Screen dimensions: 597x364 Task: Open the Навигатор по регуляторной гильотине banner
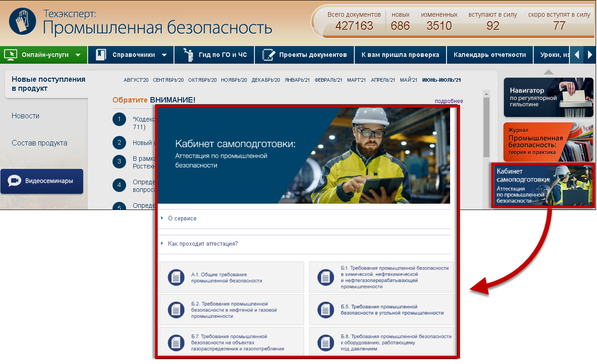[548, 97]
